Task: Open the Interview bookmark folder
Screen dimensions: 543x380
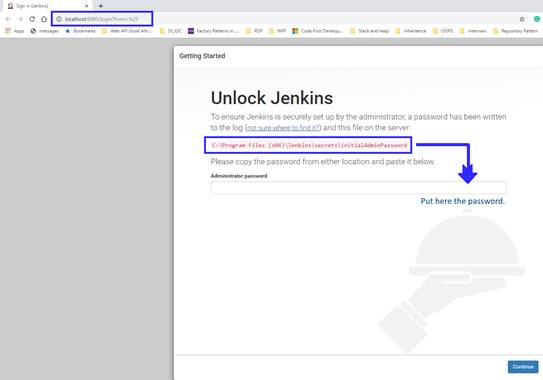Action: [473, 31]
